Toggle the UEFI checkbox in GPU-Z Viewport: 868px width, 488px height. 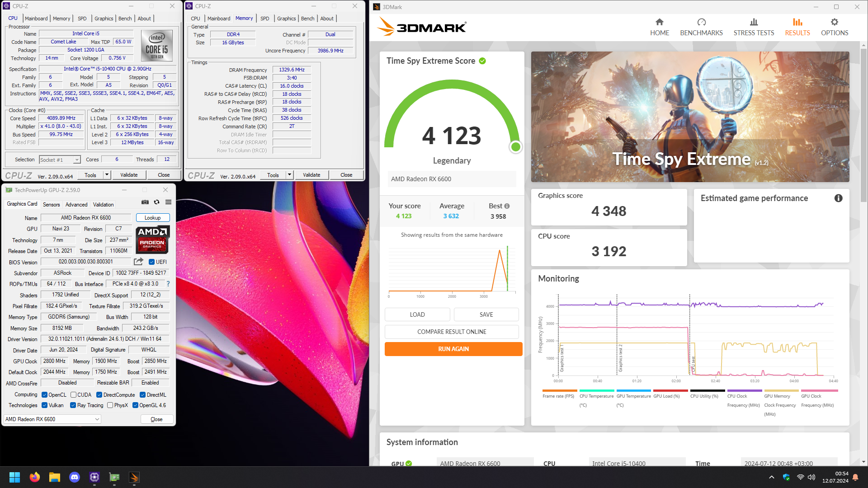click(152, 262)
